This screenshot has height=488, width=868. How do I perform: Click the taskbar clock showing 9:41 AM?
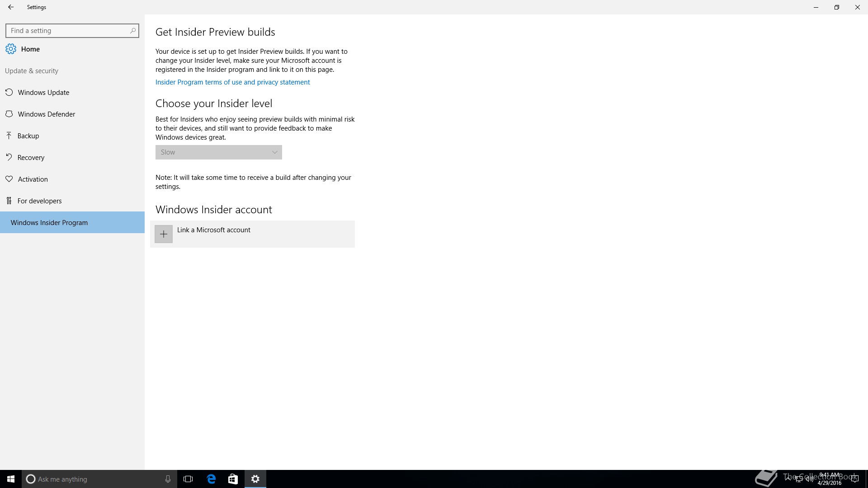(x=829, y=479)
